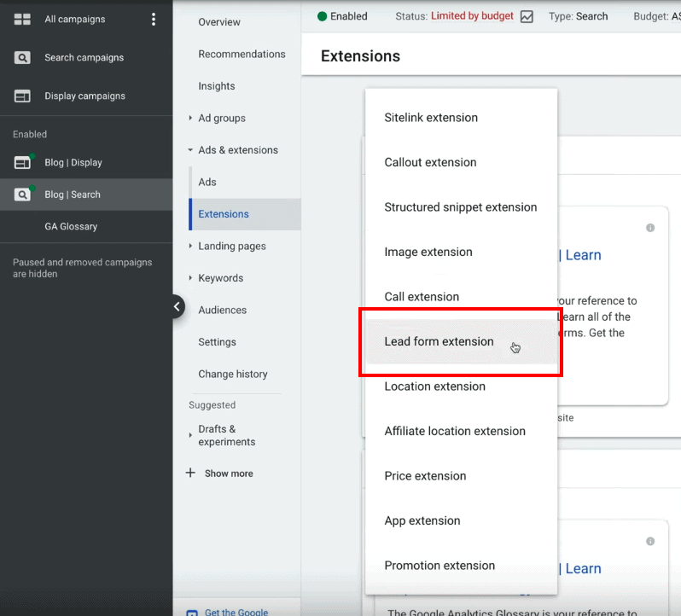Click the plus icon beside Show more
The image size is (681, 616).
coord(190,473)
